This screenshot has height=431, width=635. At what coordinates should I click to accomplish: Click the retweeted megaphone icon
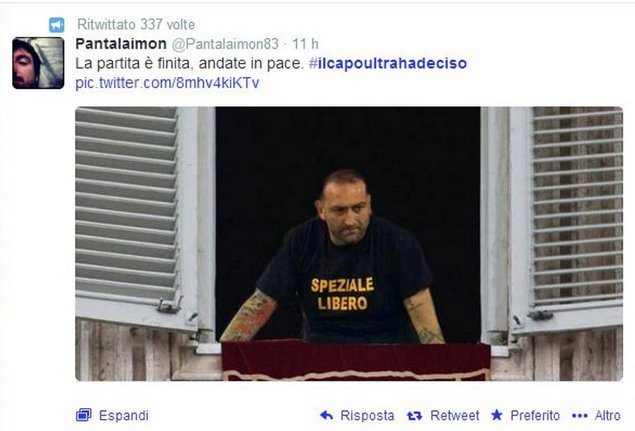(x=57, y=25)
